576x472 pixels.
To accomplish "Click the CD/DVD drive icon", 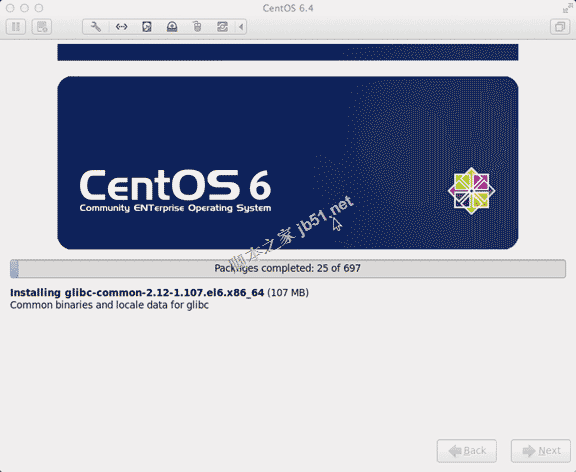I will pos(172,27).
